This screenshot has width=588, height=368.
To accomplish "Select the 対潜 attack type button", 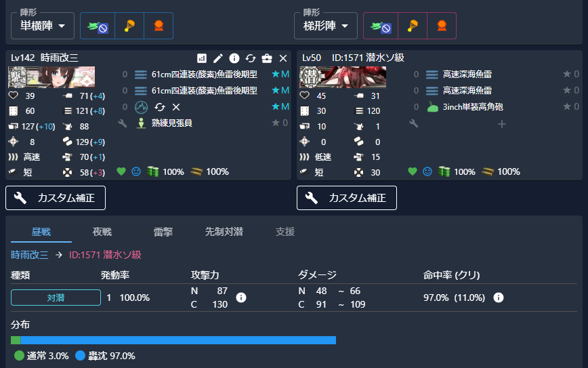I will [56, 298].
